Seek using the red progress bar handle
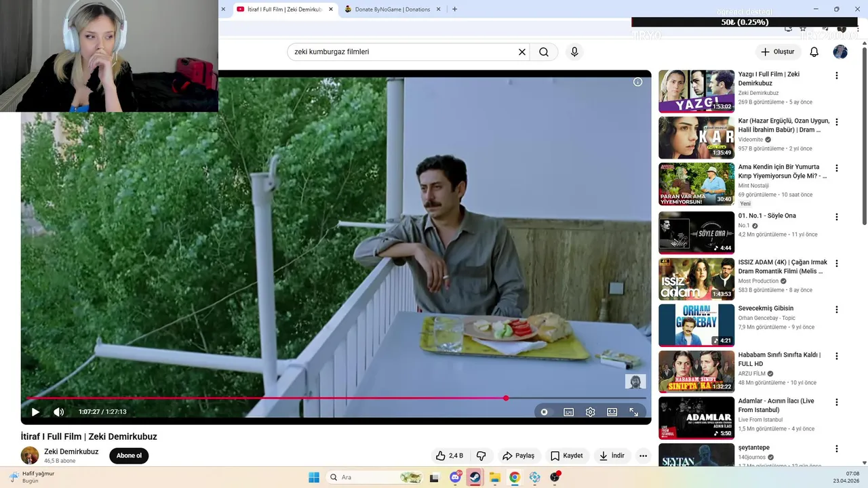868x488 pixels. click(506, 398)
